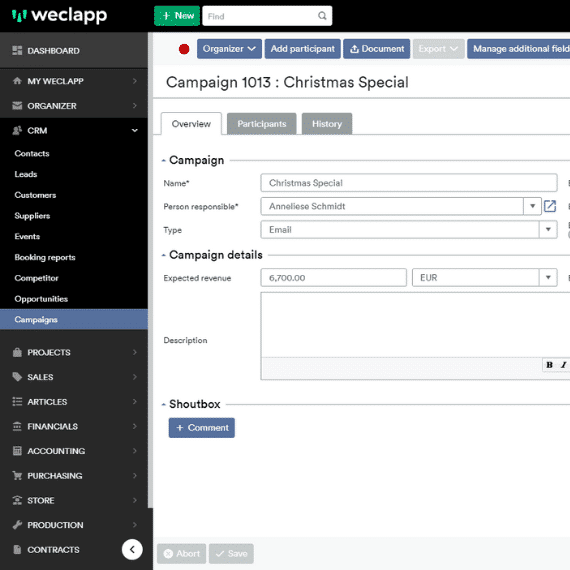Click the sidebar vertical scrollbar
This screenshot has width=570, height=570.
[x=150, y=270]
